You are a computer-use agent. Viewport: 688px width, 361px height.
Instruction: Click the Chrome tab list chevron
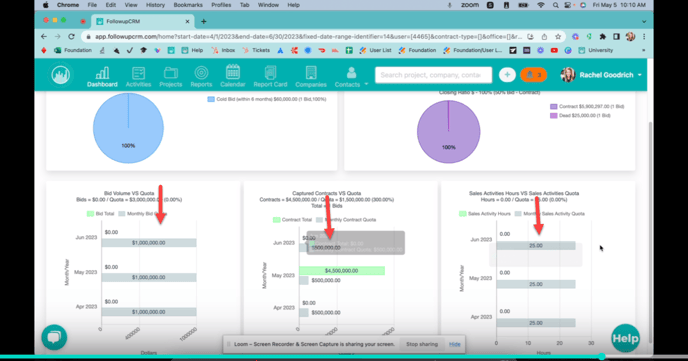644,21
